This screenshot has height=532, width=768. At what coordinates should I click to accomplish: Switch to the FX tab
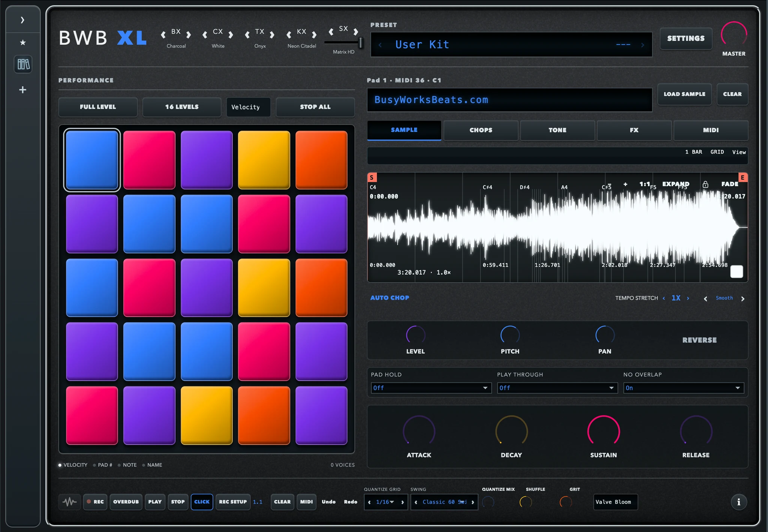(x=634, y=130)
